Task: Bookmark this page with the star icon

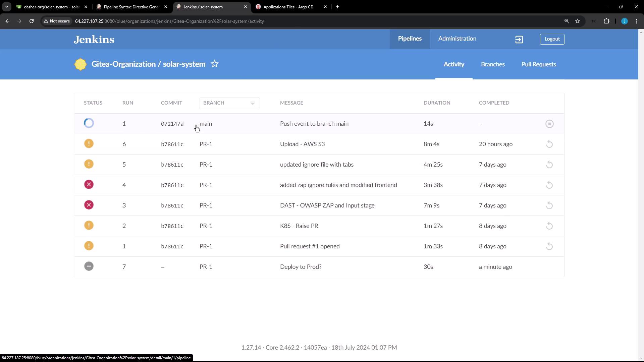Action: 578,21
